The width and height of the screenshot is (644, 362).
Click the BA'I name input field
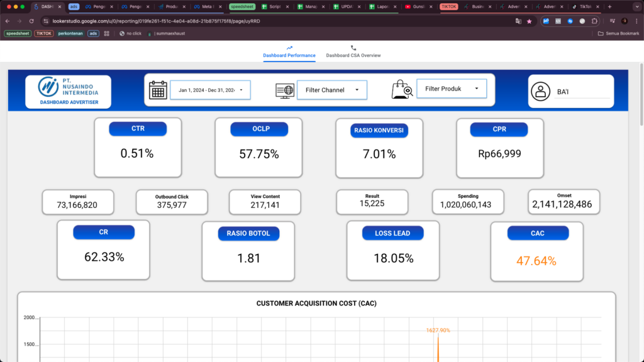(582, 92)
